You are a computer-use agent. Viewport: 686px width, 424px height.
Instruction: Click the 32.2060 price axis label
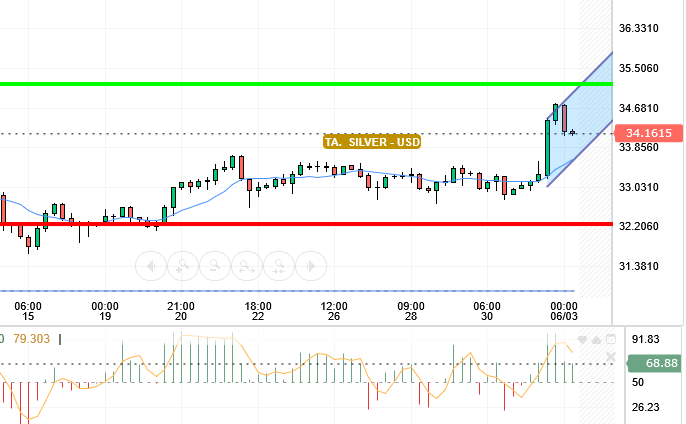coord(638,226)
